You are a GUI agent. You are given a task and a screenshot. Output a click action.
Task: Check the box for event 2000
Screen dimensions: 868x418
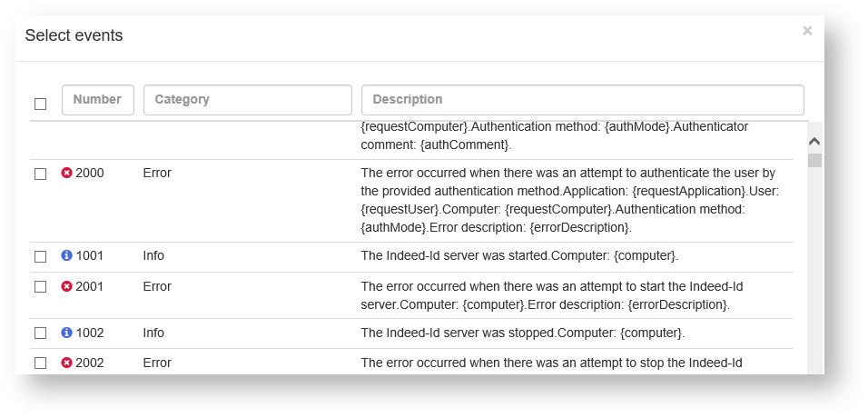point(40,174)
